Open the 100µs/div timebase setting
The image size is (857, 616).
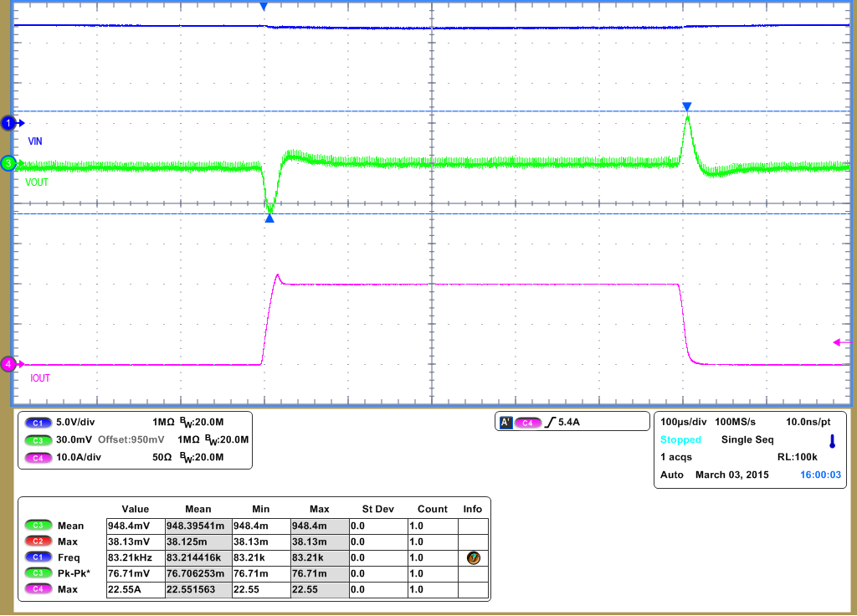pos(685,422)
